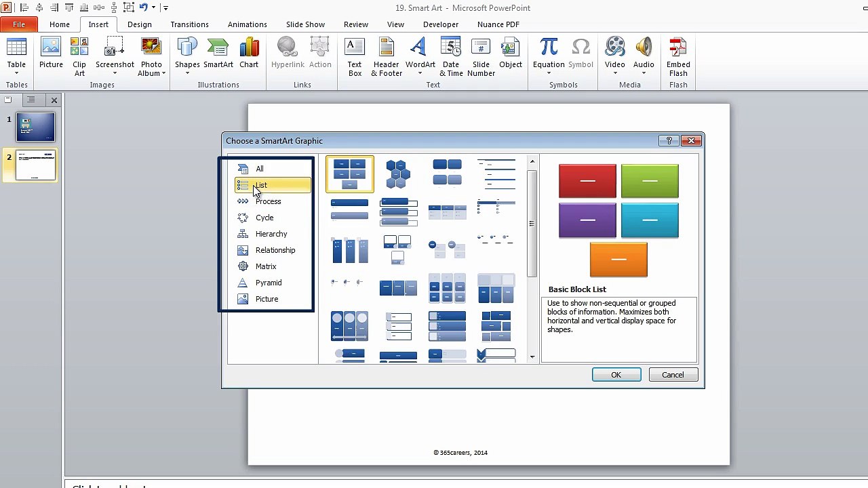
Task: Switch to the Home tab
Action: (x=60, y=24)
